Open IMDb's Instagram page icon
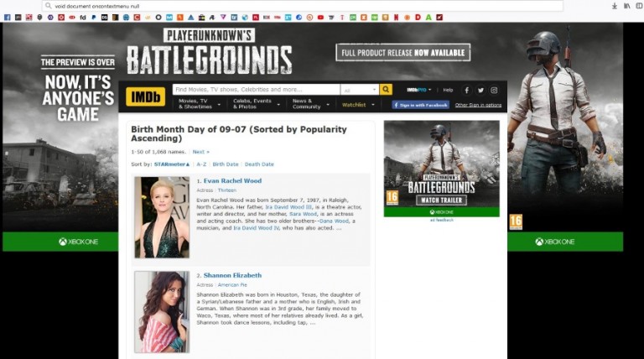 pos(494,90)
